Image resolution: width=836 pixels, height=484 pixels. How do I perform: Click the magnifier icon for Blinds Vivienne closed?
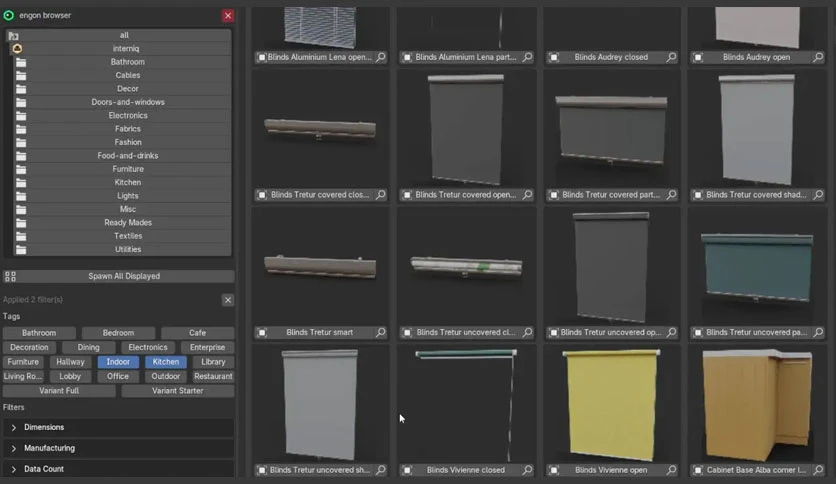click(527, 470)
